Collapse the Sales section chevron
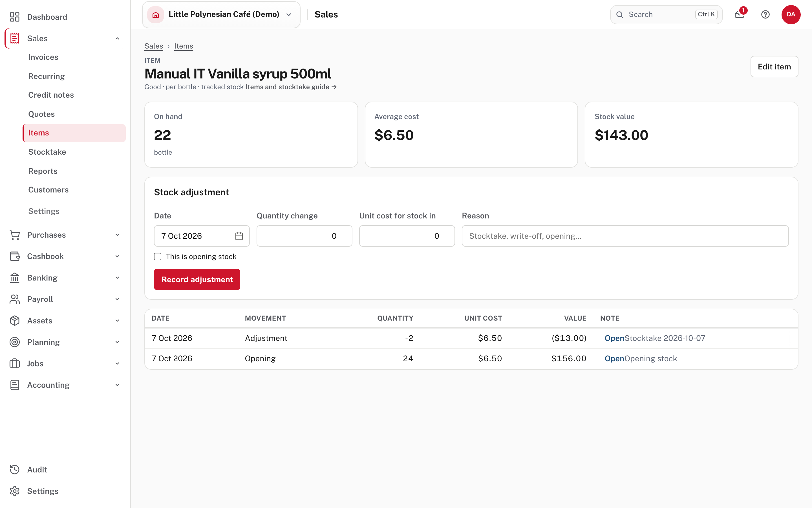The image size is (812, 508). [117, 38]
